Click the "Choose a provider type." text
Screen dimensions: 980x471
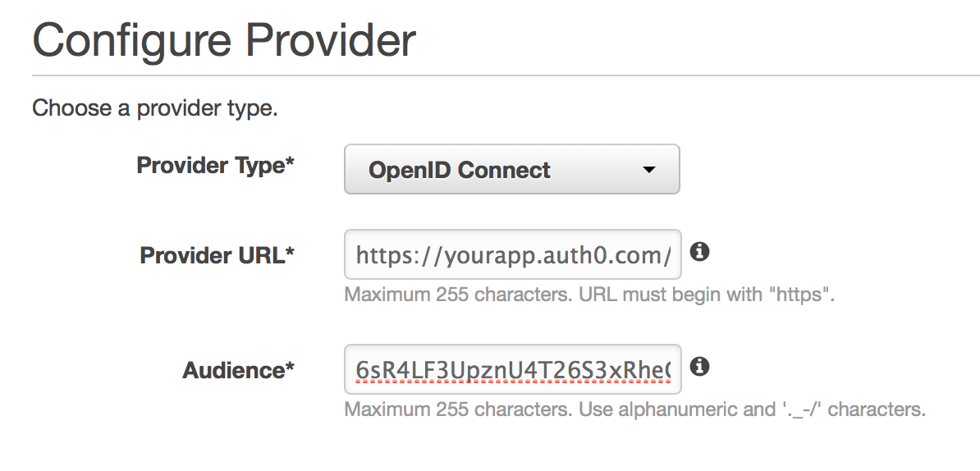point(155,108)
